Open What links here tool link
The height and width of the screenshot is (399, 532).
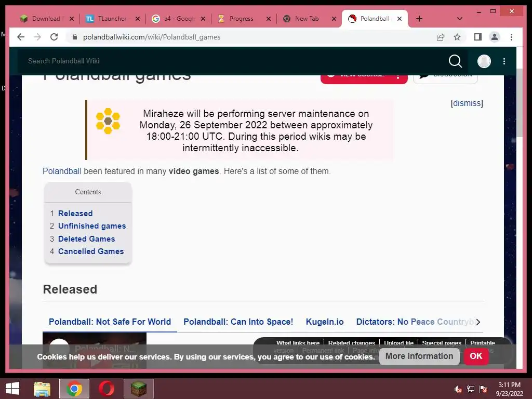[x=298, y=343]
